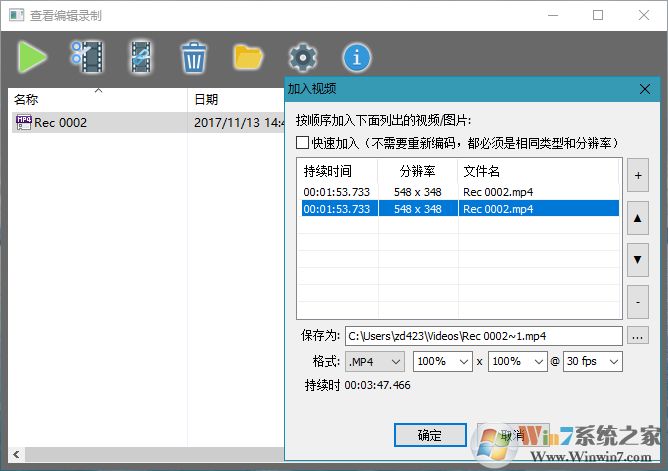The width and height of the screenshot is (668, 471).
Task: Click the cut video scissors icon
Action: pyautogui.click(x=87, y=57)
